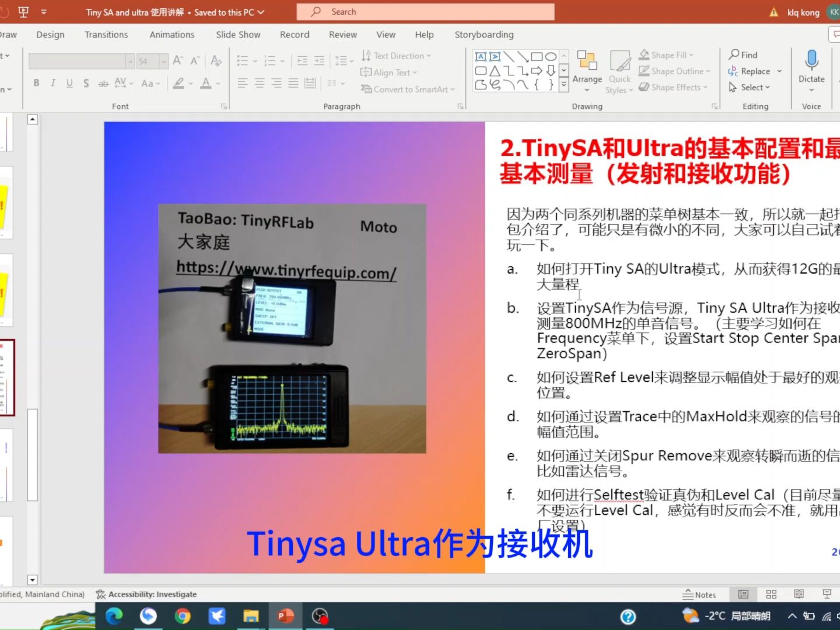Open the font color dropdown arrow
This screenshot has width=840, height=630.
pos(218,83)
